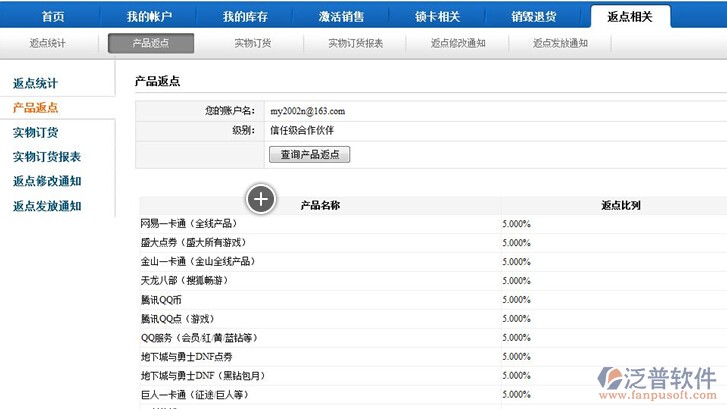Select 产品返点 in the sub-navigation bar
Viewport: 727px width, 411px height.
coord(151,44)
